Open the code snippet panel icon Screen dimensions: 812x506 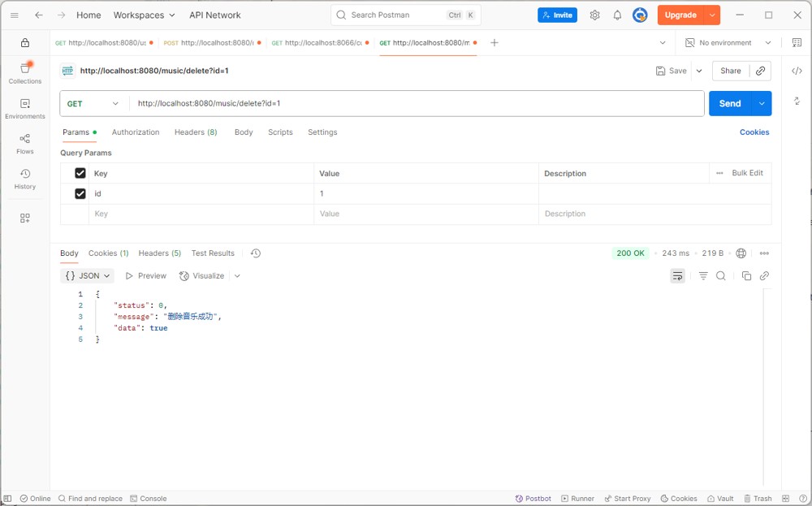click(x=797, y=71)
